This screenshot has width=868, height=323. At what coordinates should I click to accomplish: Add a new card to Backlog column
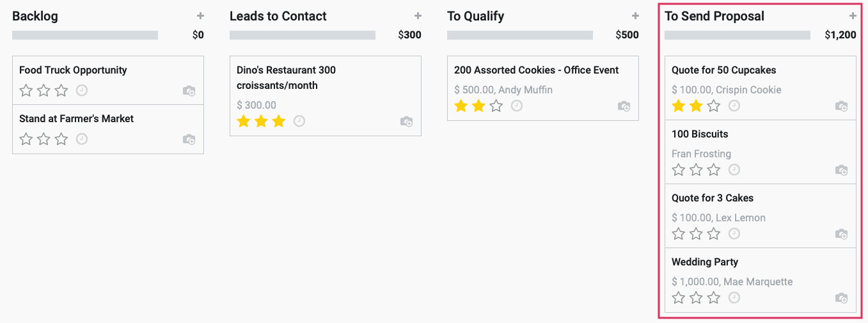click(x=200, y=16)
